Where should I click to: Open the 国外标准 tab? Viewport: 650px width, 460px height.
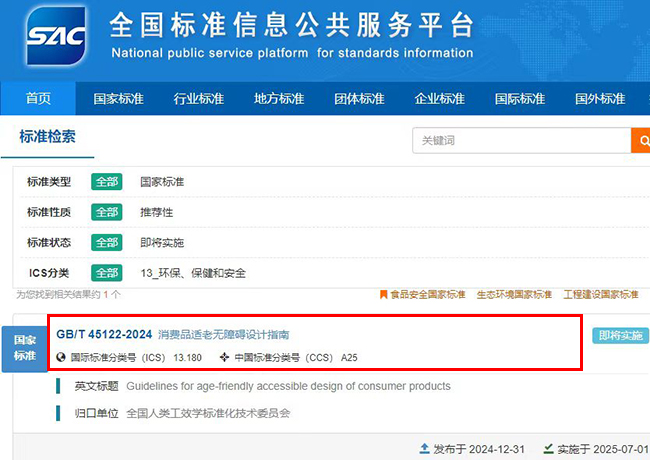pyautogui.click(x=600, y=99)
